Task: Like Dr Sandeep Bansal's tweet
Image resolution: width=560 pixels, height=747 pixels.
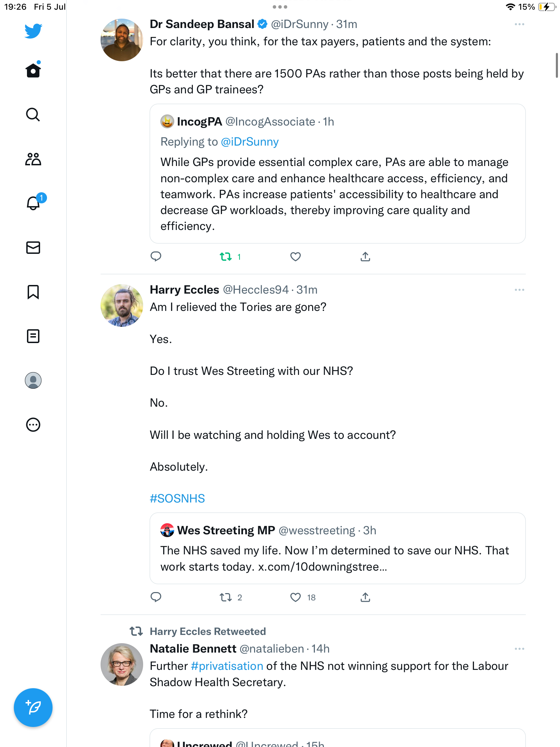Action: point(295,257)
